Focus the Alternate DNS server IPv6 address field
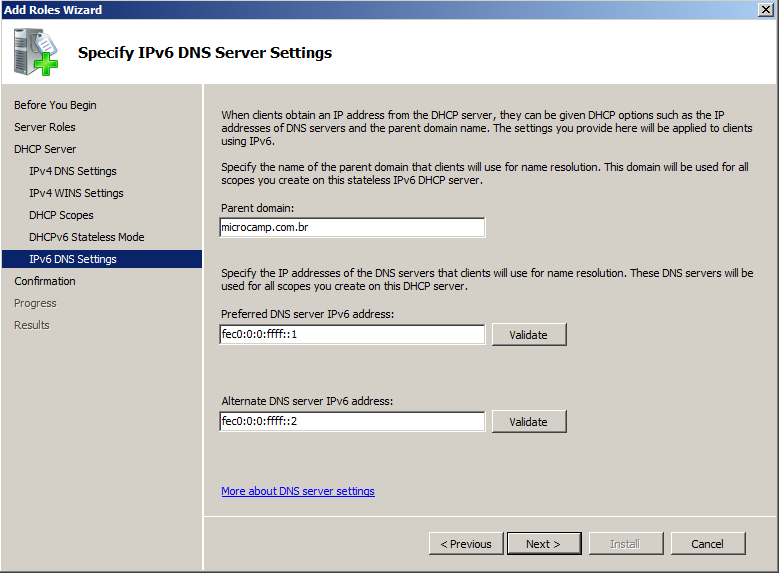779x577 pixels. tap(352, 421)
